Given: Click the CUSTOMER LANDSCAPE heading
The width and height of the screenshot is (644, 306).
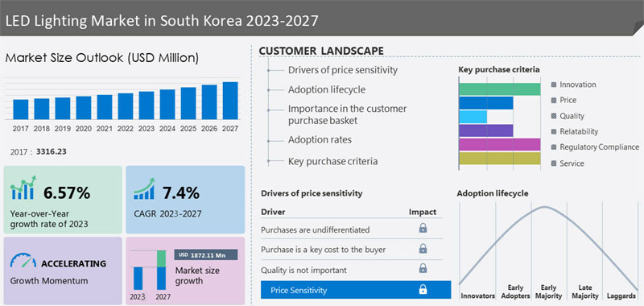Looking at the screenshot, I should (x=321, y=51).
